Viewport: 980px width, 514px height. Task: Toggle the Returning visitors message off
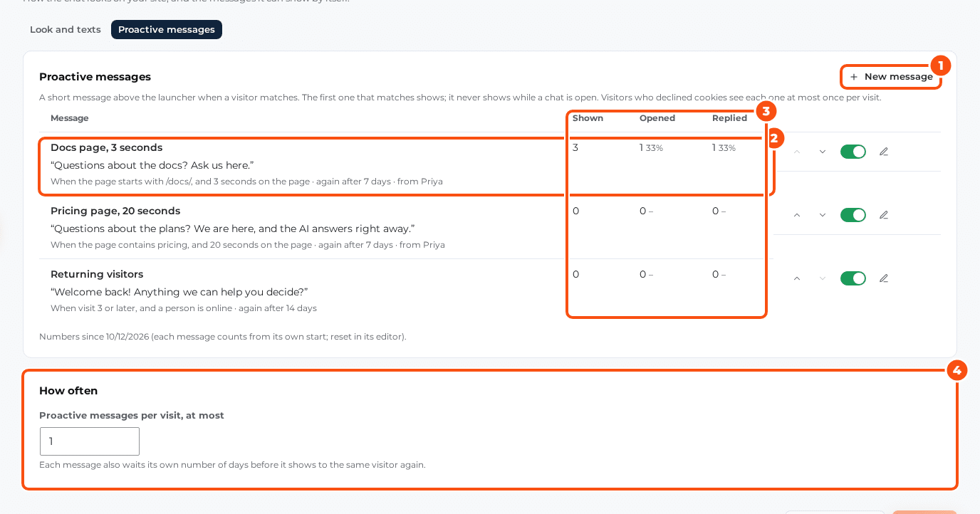click(853, 278)
